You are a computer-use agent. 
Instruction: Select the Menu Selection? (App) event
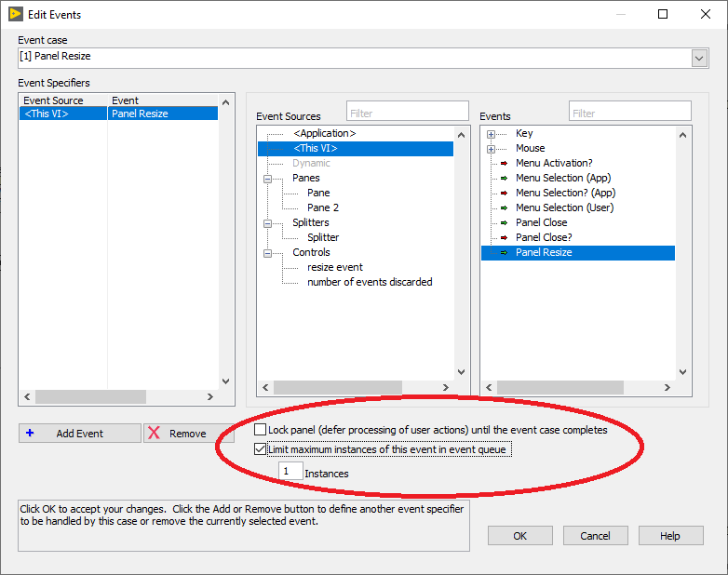click(x=565, y=193)
